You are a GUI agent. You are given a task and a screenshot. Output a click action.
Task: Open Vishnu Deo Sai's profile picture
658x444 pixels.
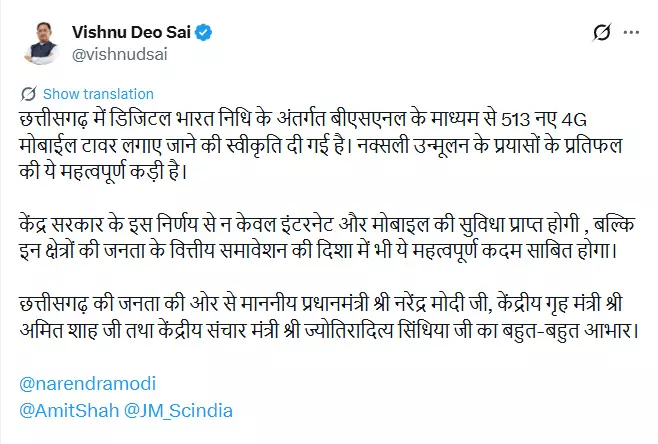tap(40, 42)
